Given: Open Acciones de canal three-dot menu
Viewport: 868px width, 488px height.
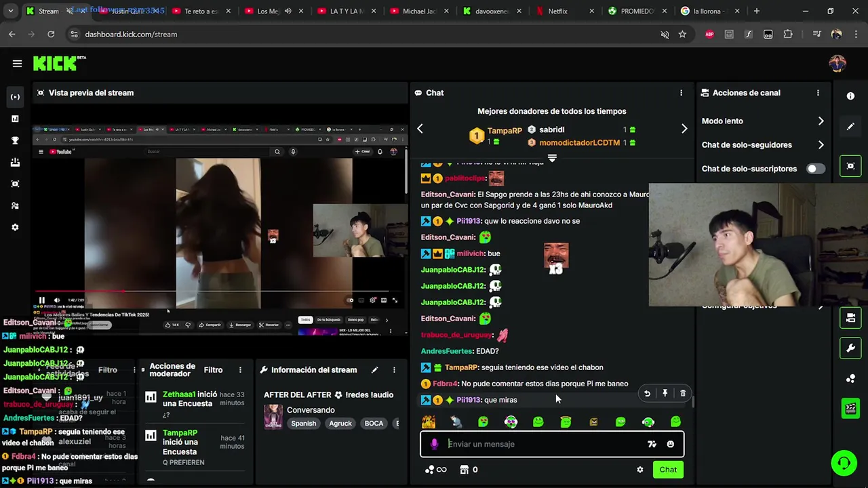Looking at the screenshot, I should [818, 93].
